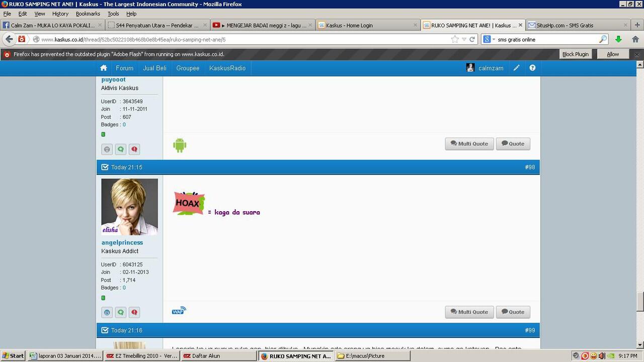Click red plugin icon beside back button
Screen dimensions: 644x362
pyautogui.click(x=22, y=39)
